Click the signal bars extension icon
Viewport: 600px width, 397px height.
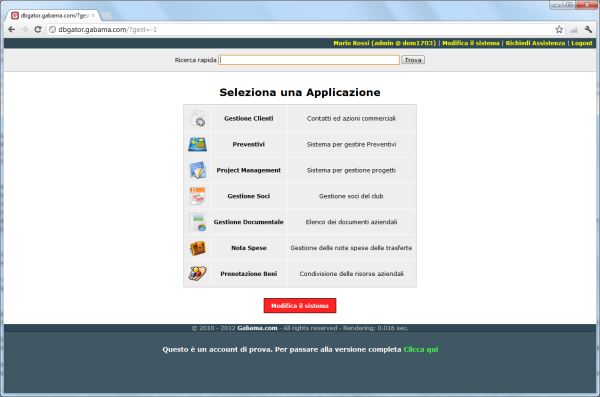(x=574, y=29)
